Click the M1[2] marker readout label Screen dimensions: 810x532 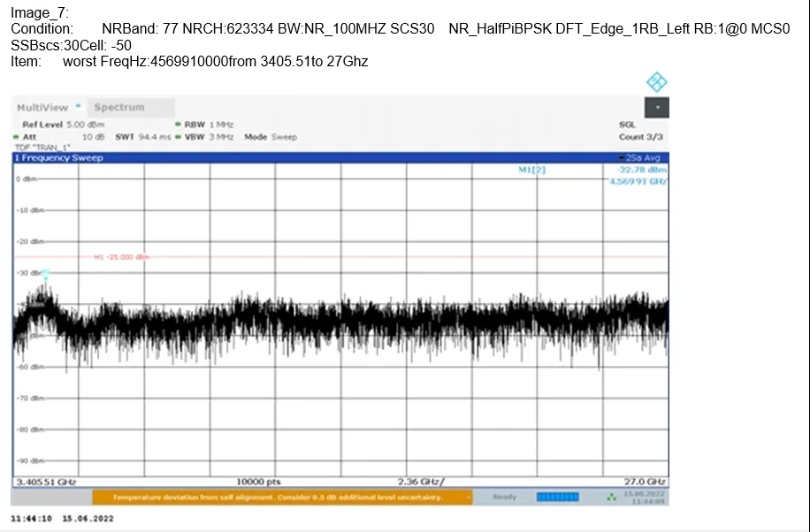tap(532, 170)
